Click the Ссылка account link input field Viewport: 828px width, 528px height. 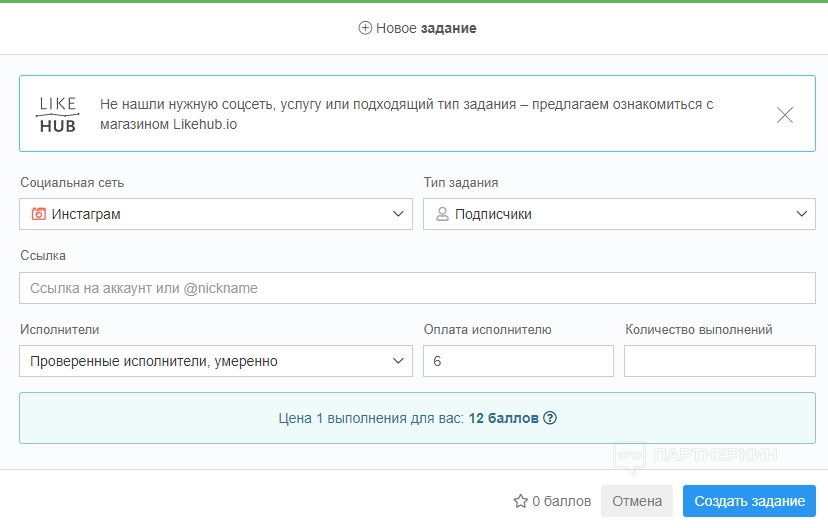coord(417,288)
